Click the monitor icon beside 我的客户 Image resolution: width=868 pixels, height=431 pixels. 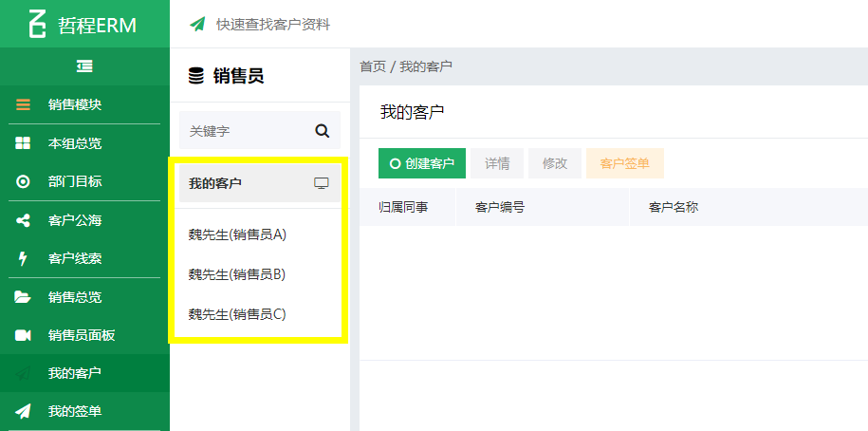(322, 183)
